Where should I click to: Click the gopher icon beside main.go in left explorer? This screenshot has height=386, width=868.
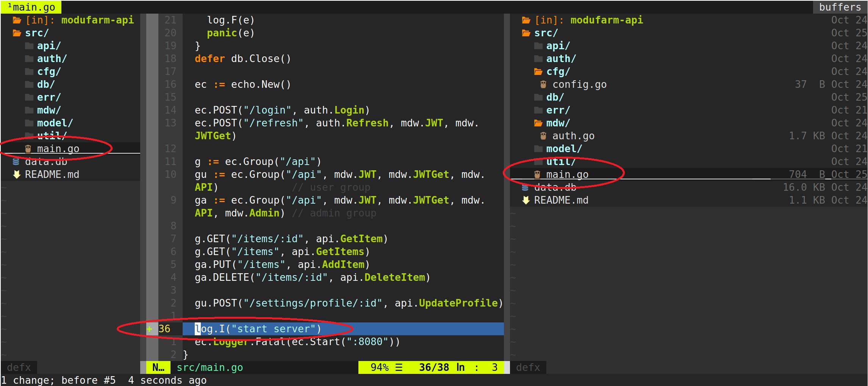click(x=28, y=148)
